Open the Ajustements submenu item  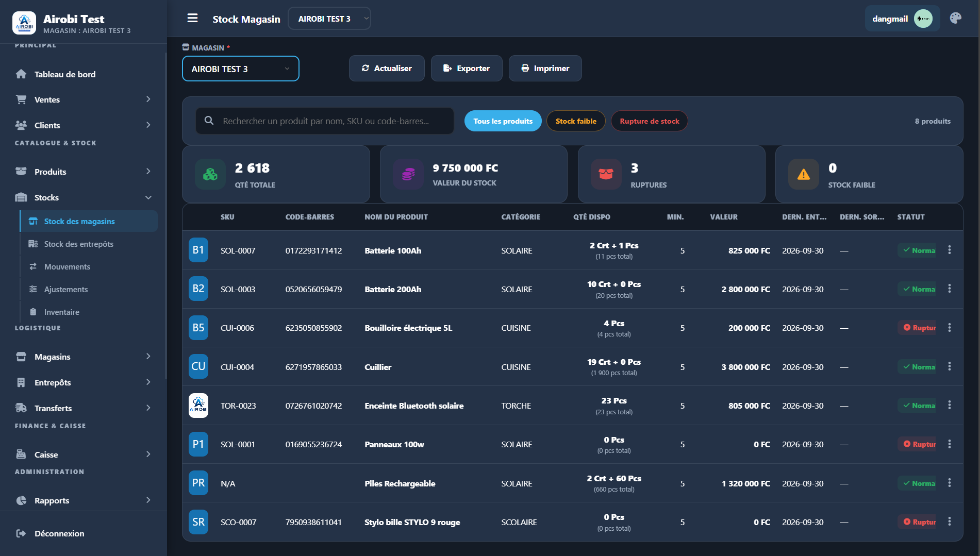point(89,289)
